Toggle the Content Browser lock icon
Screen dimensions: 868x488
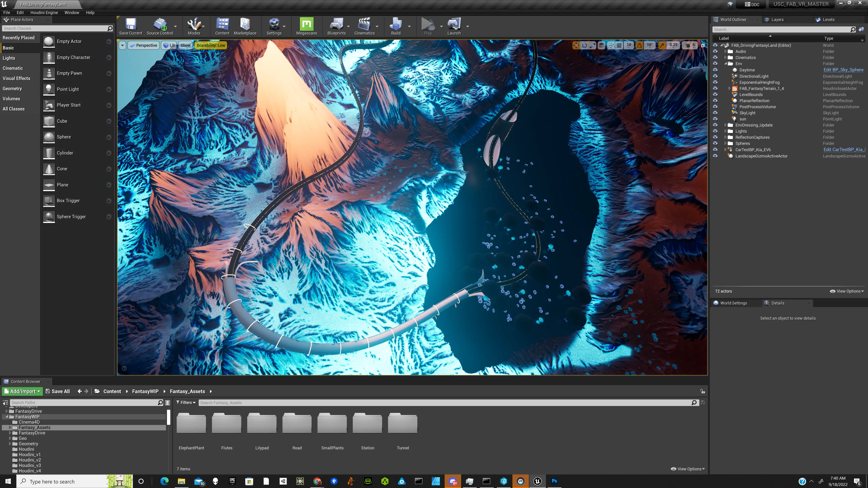pyautogui.click(x=703, y=391)
